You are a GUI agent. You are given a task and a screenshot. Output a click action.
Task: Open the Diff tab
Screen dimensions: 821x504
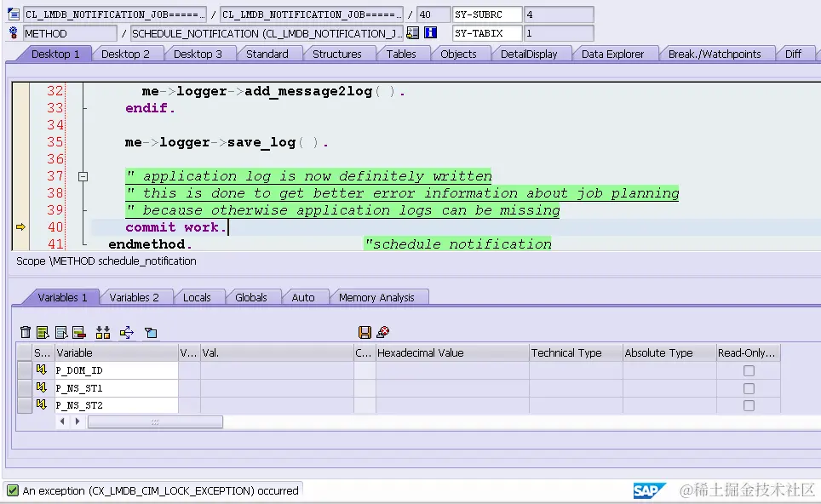(x=793, y=54)
